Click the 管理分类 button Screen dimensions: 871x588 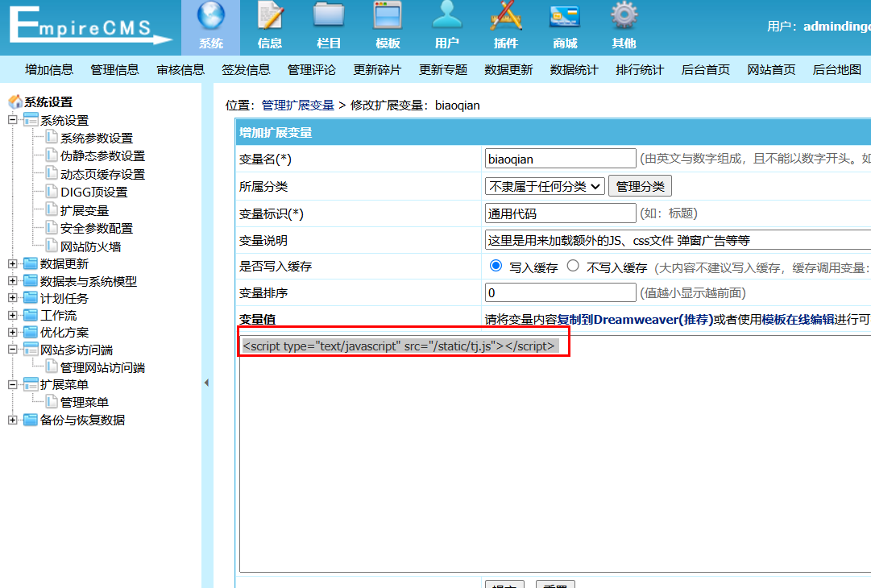[640, 186]
